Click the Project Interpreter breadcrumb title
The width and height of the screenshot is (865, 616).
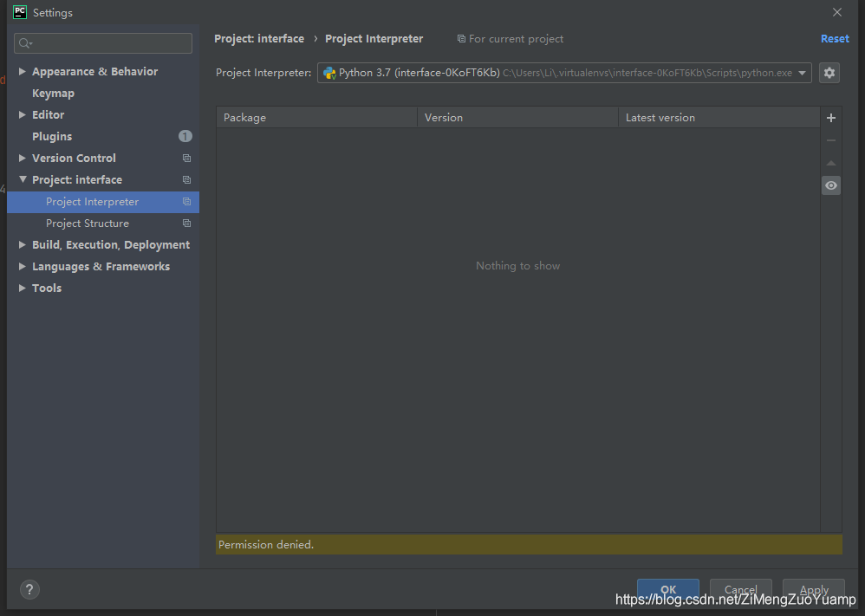click(374, 39)
